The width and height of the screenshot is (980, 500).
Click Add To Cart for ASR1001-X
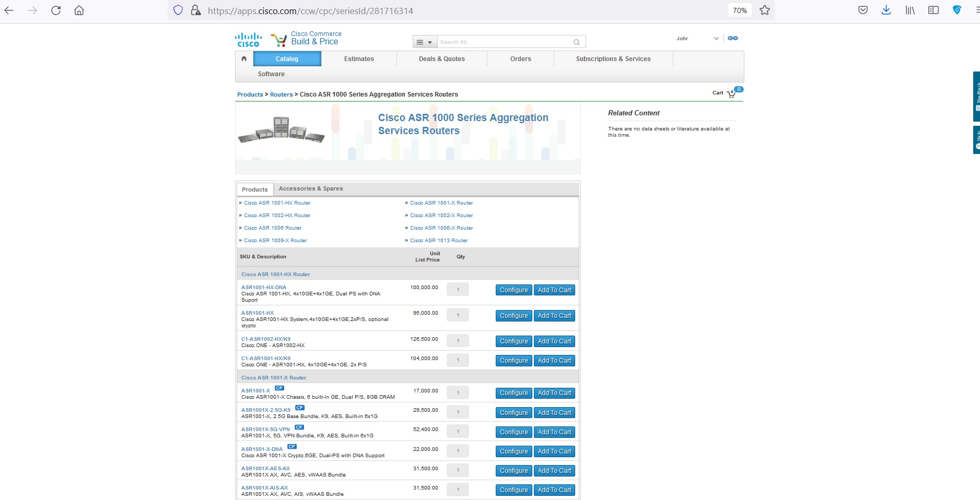554,393
